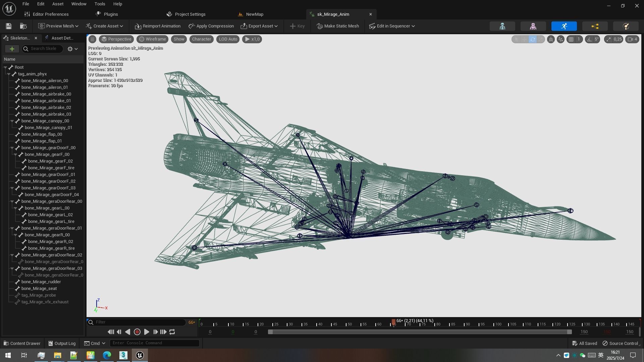Open File Explorer from the taskbar

[x=57, y=355]
